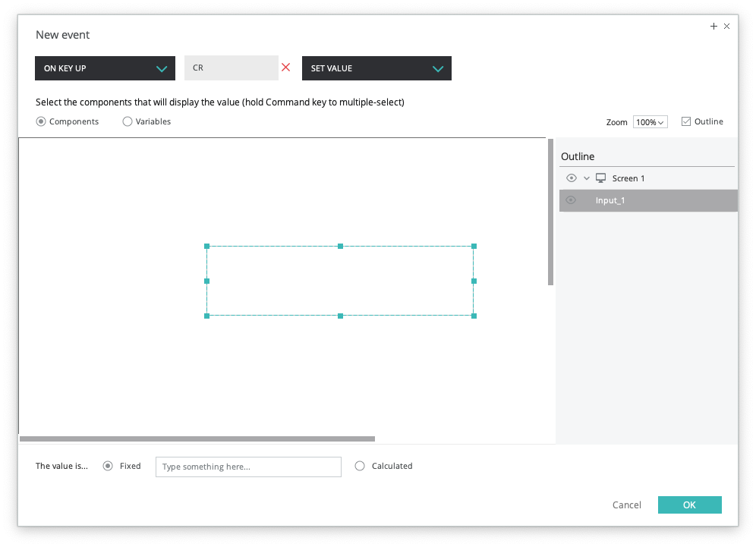Toggle visibility eye for Input_1
The image size is (756, 547).
coord(571,200)
